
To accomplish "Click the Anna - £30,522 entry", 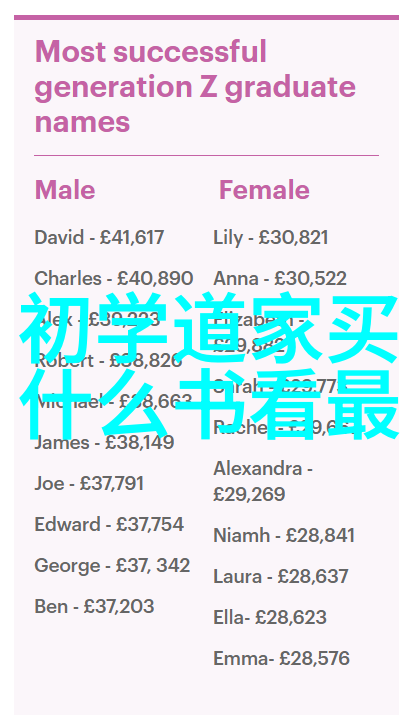I will click(x=280, y=278).
